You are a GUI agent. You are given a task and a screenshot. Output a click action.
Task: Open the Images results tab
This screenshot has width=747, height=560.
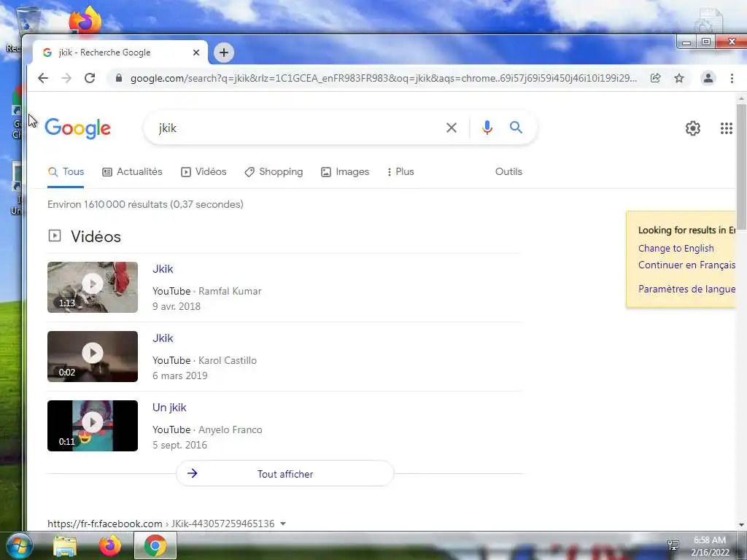[345, 172]
